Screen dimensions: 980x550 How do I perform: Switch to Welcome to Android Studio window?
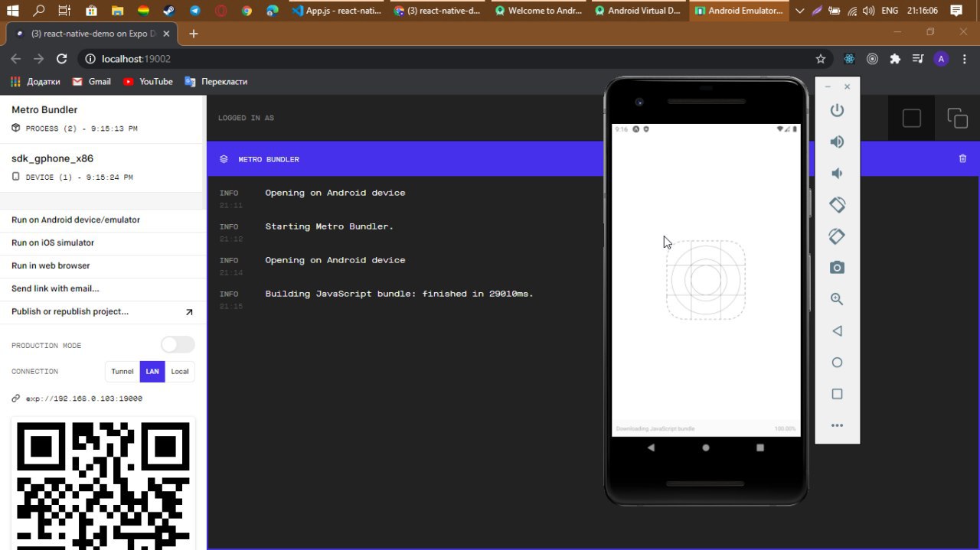(539, 11)
